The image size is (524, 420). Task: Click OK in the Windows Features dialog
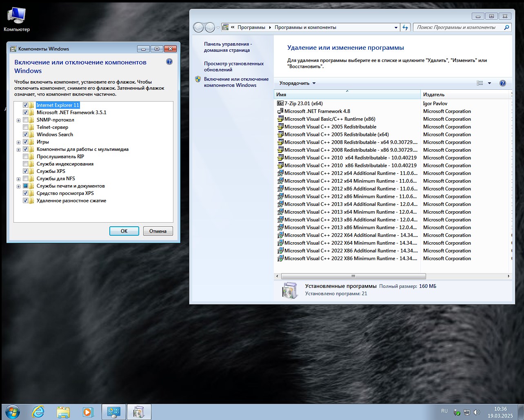(x=124, y=231)
